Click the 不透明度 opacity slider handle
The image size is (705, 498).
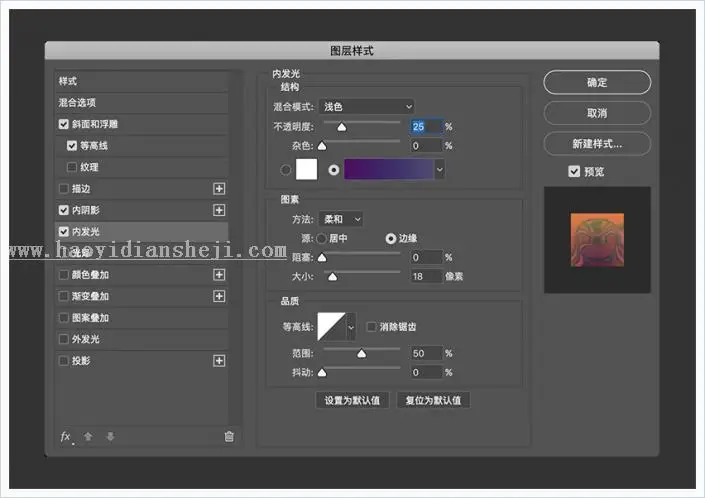coord(342,127)
